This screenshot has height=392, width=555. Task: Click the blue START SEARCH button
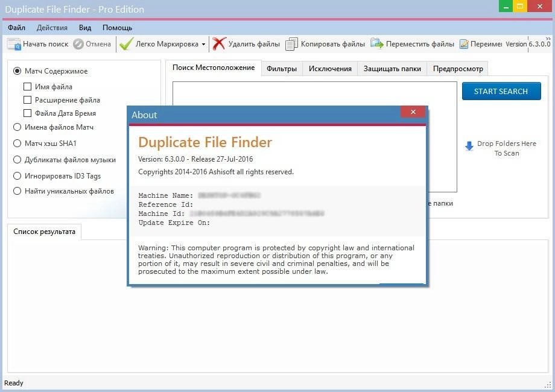tap(501, 91)
